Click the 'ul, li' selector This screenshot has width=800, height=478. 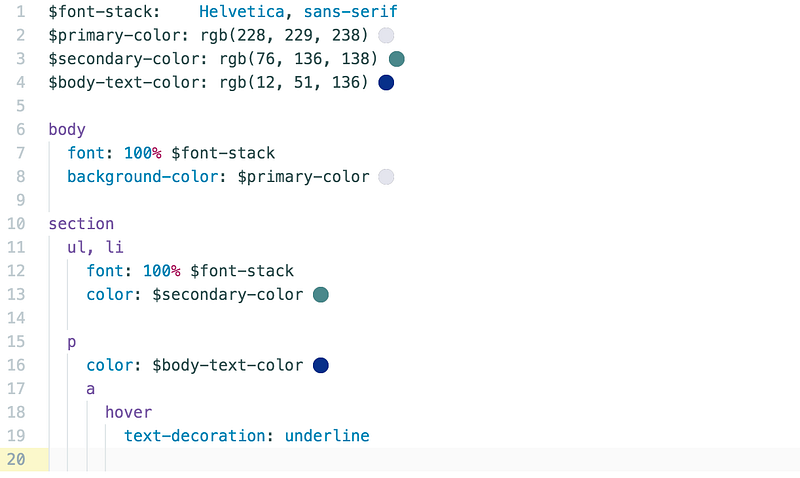(x=95, y=247)
